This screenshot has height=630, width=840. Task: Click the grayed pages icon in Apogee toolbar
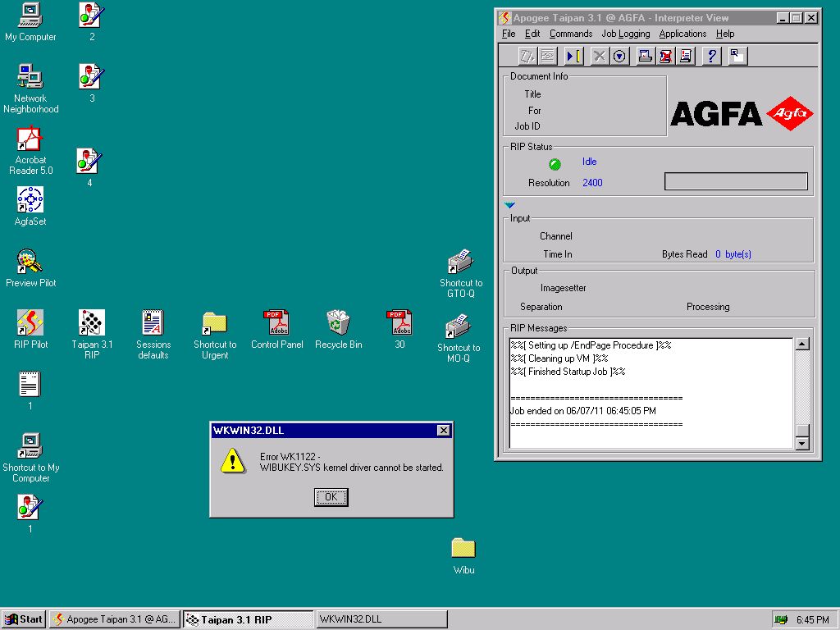527,57
